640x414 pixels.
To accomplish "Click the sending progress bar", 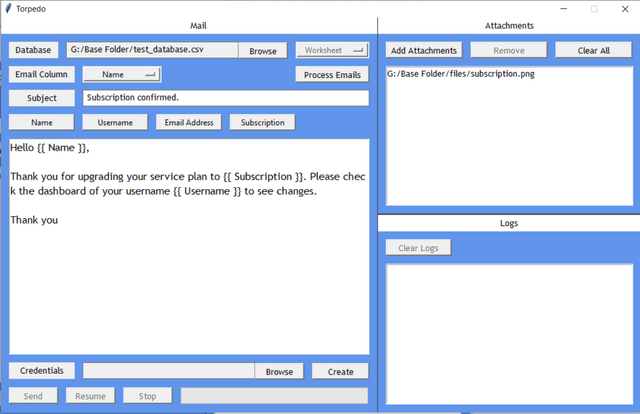I will point(274,396).
